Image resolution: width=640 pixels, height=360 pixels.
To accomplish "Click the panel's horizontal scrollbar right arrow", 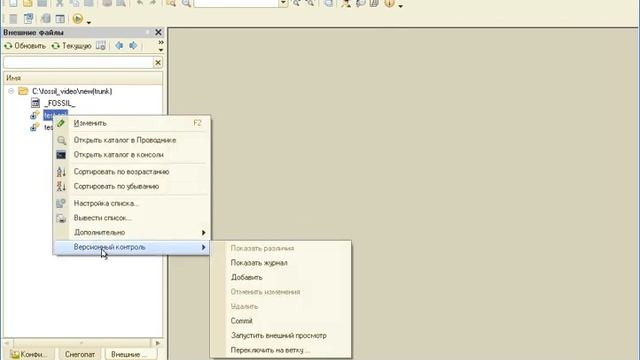I will click(158, 343).
